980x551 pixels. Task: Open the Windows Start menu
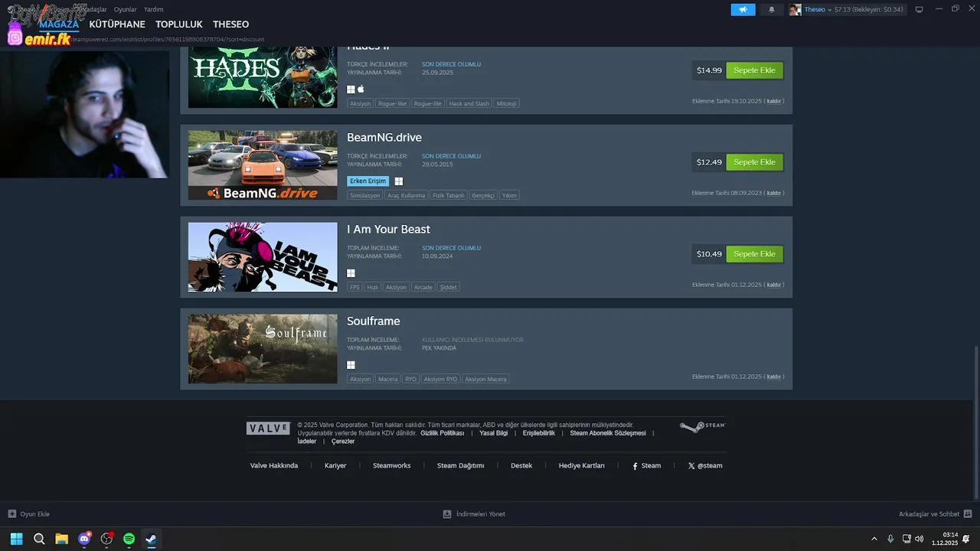point(16,539)
